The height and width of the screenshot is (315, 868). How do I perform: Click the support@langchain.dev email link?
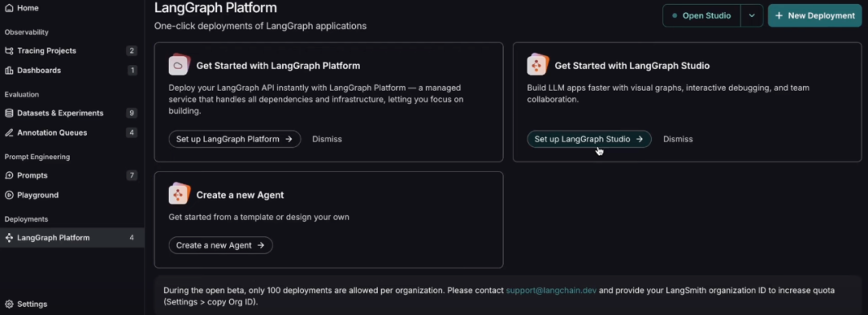551,290
